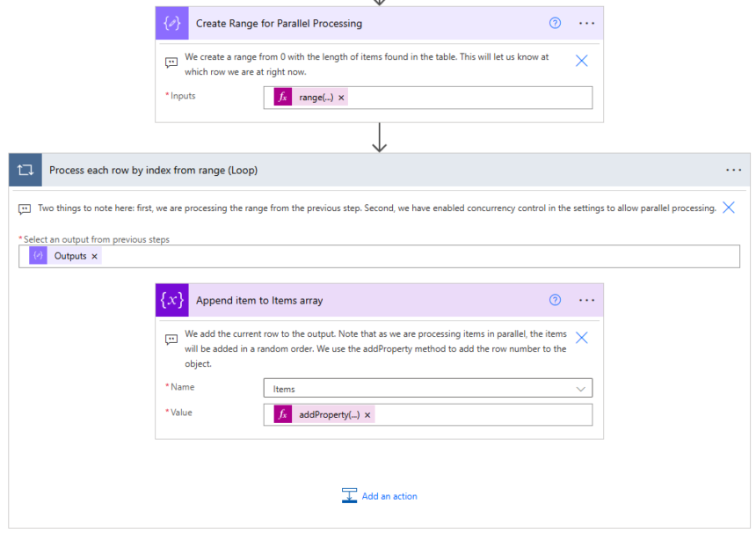
Task: Click the comment bubble icon inside the loop action
Action: (x=24, y=208)
